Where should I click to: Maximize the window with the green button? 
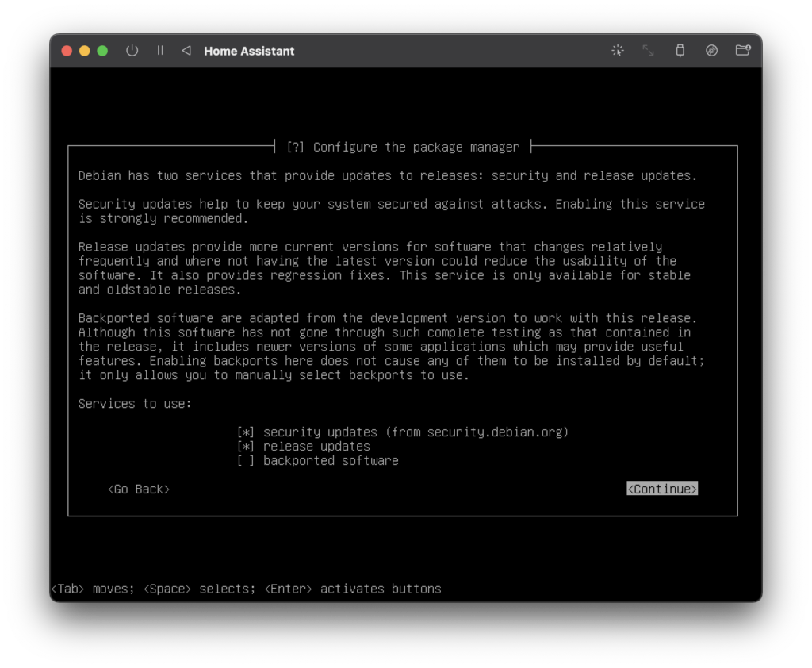[x=102, y=51]
